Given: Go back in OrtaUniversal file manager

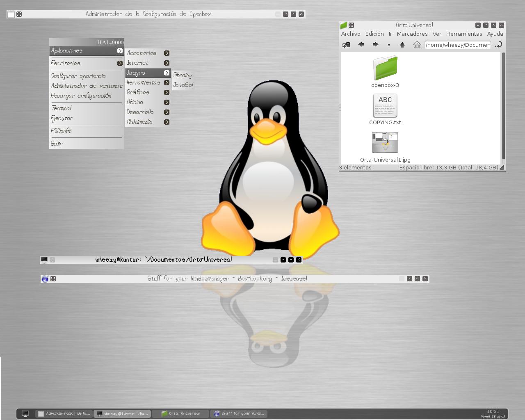Looking at the screenshot, I should pos(361,44).
